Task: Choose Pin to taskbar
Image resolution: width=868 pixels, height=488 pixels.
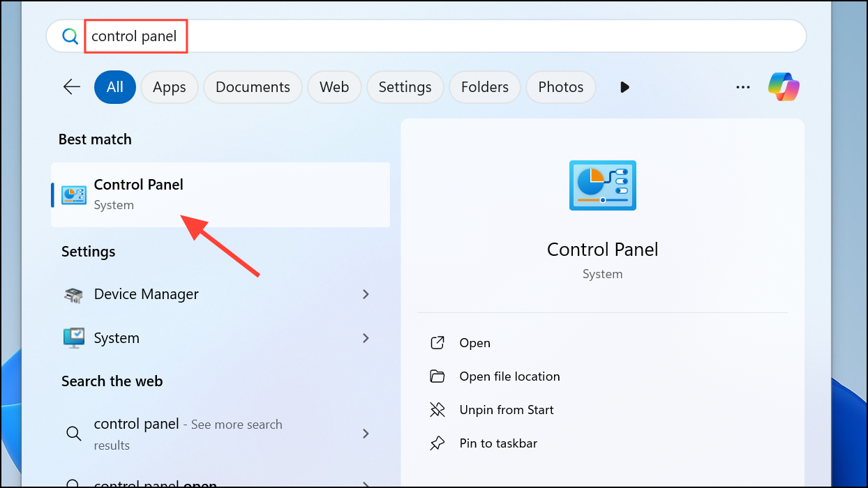Action: pyautogui.click(x=498, y=443)
